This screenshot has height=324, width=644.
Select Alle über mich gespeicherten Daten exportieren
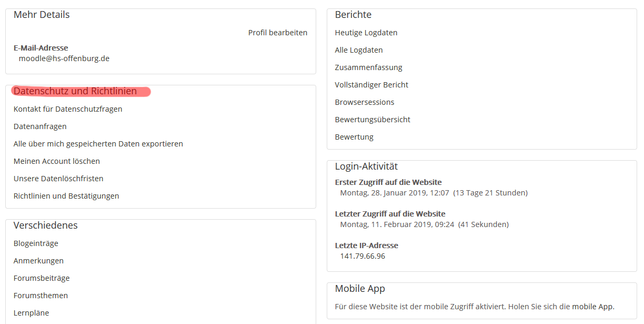98,144
